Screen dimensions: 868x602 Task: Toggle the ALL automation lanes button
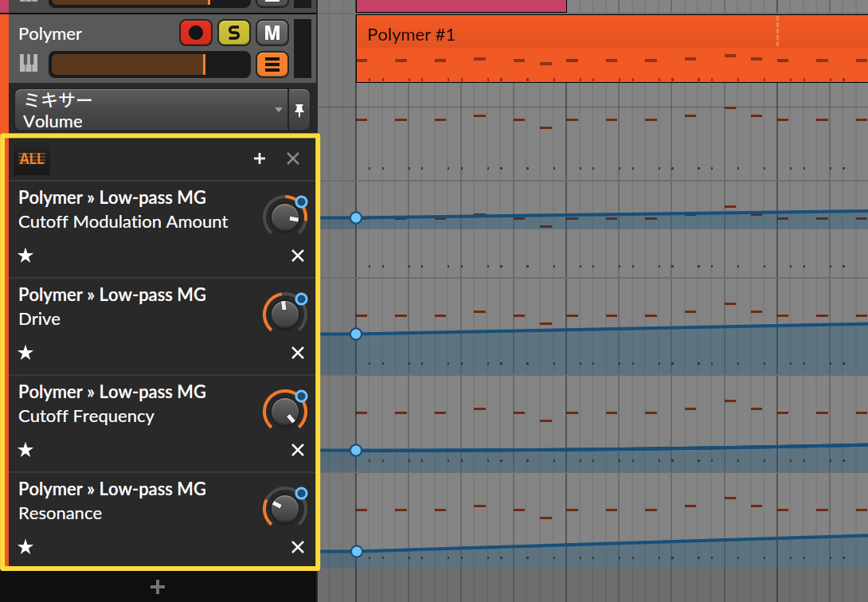32,158
